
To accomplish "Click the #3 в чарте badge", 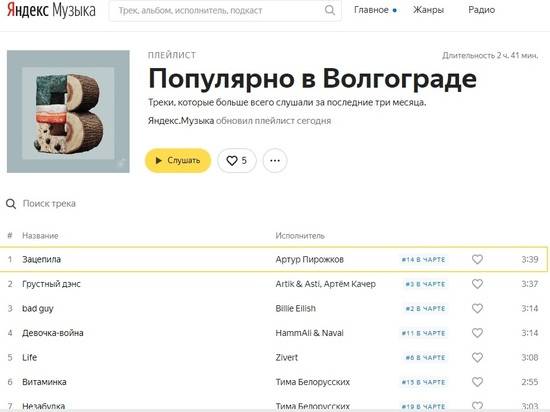I will [x=425, y=284].
